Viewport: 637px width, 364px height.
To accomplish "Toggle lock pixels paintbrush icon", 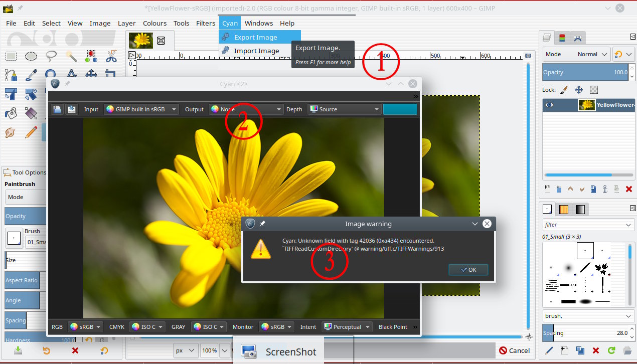I will [564, 90].
